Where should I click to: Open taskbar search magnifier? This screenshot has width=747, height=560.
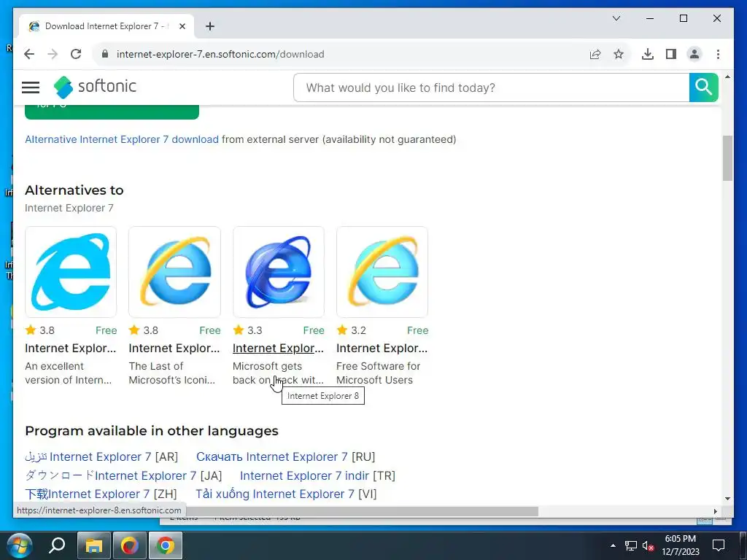[57, 545]
